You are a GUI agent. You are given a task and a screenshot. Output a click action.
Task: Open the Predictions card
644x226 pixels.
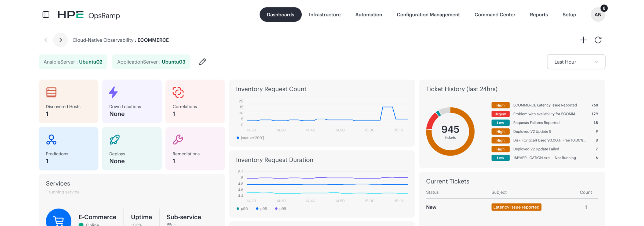[x=68, y=148]
